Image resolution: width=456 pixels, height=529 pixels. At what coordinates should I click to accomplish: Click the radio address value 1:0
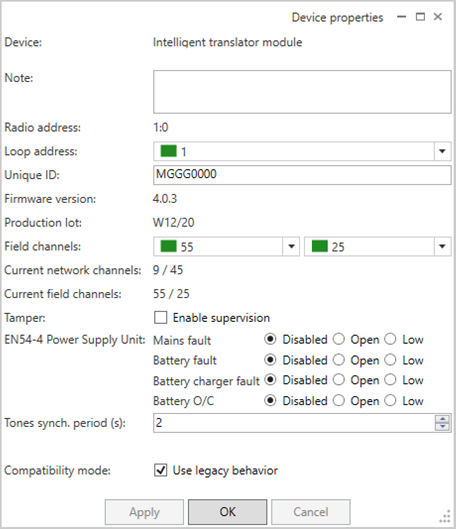(161, 128)
